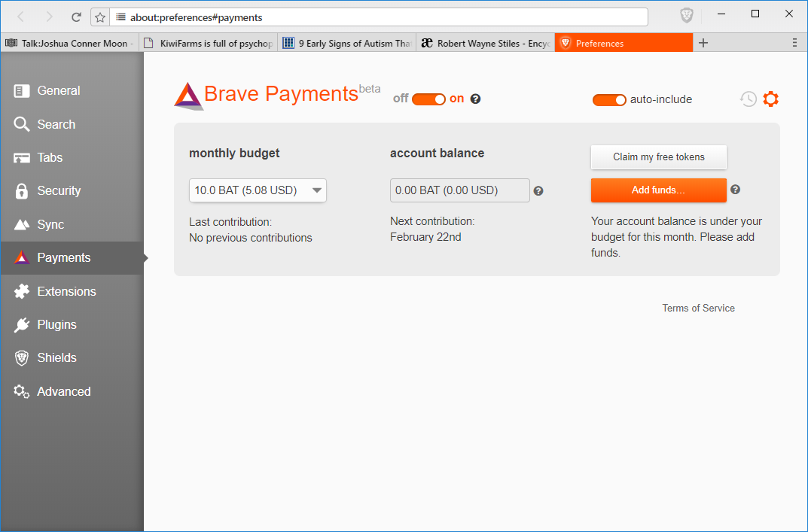Image resolution: width=808 pixels, height=532 pixels.
Task: Switch to KiwiFarms is full of psychop tab
Action: [208, 43]
